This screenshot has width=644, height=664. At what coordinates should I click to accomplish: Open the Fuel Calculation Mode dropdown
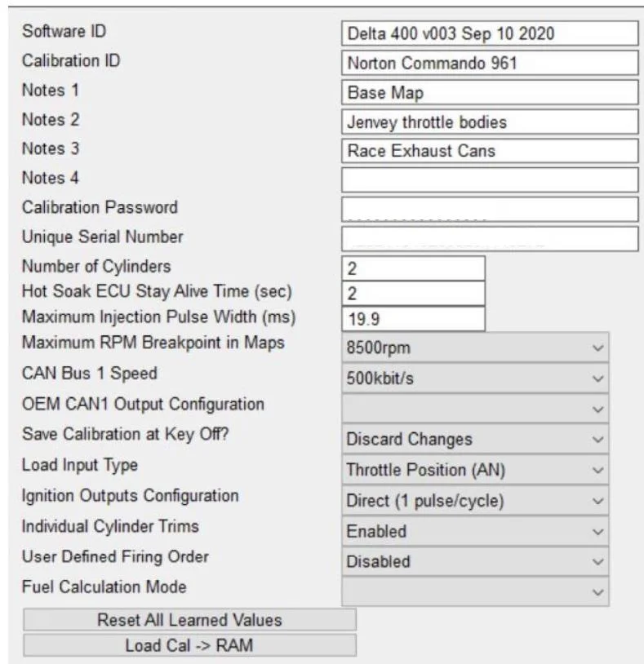pyautogui.click(x=474, y=591)
